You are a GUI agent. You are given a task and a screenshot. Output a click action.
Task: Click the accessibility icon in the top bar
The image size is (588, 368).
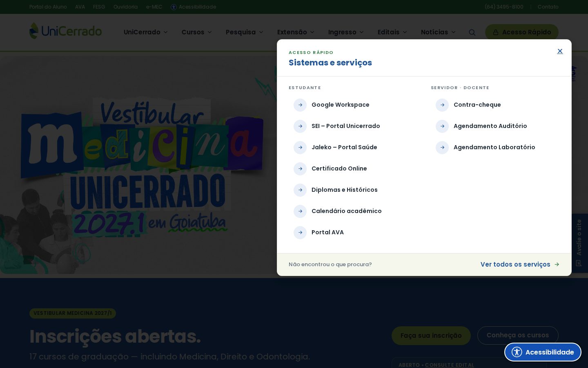click(174, 7)
